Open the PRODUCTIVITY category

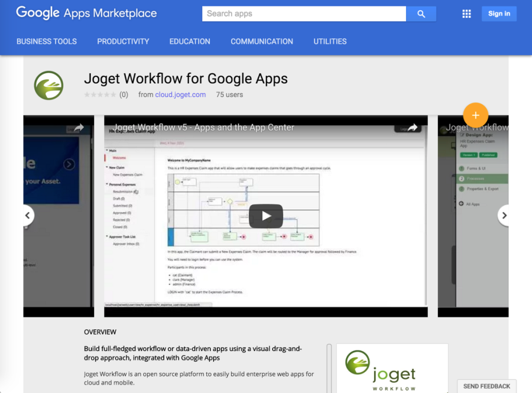tap(123, 41)
